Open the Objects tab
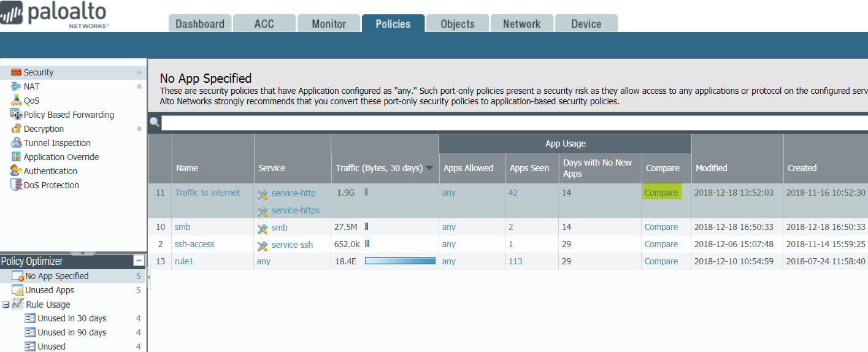The height and width of the screenshot is (352, 868). click(x=458, y=24)
